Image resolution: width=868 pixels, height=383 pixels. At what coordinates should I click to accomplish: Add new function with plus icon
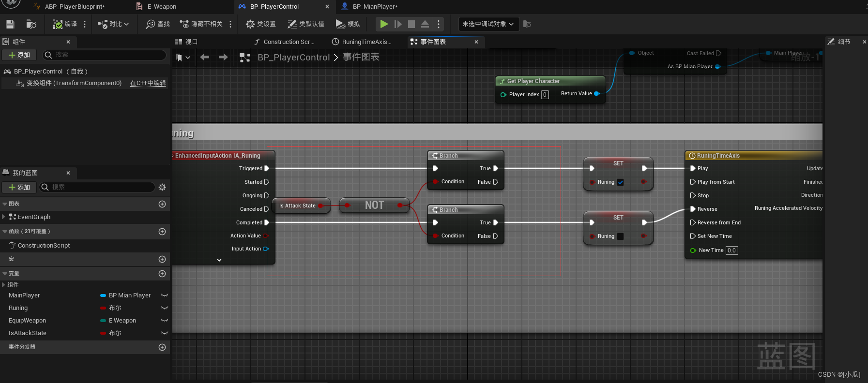[162, 232]
